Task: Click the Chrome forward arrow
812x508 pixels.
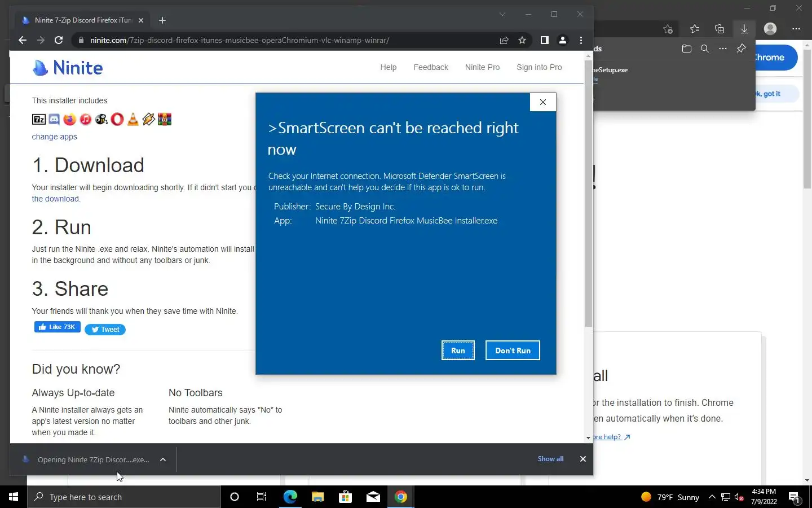Action: click(41, 40)
